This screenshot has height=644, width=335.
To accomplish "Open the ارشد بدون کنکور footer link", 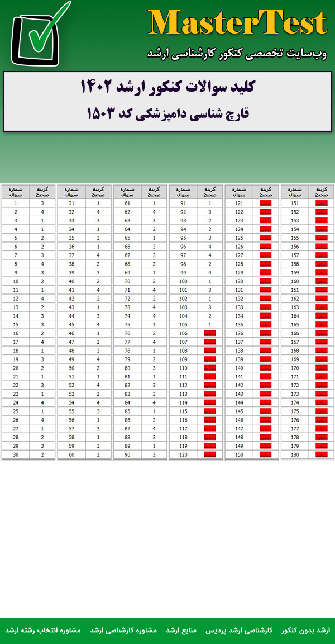I will pos(305,630).
